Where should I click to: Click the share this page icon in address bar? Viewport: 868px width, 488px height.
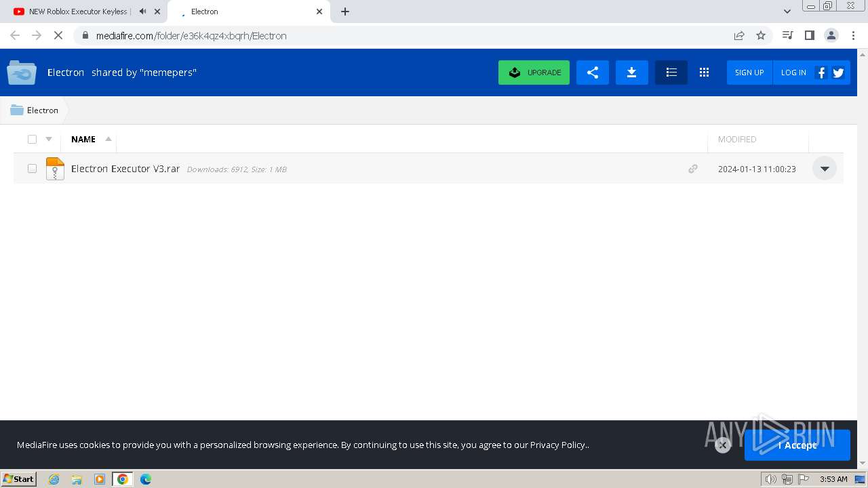[x=739, y=35]
